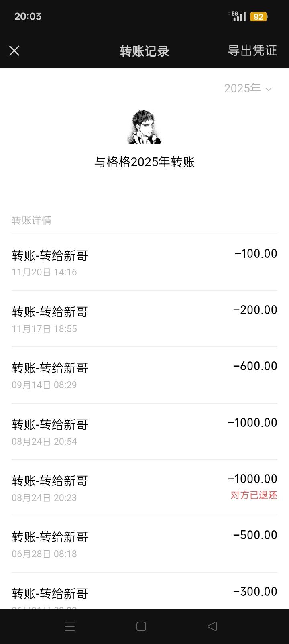Close the transfer records page
The height and width of the screenshot is (644, 289).
[x=14, y=51]
